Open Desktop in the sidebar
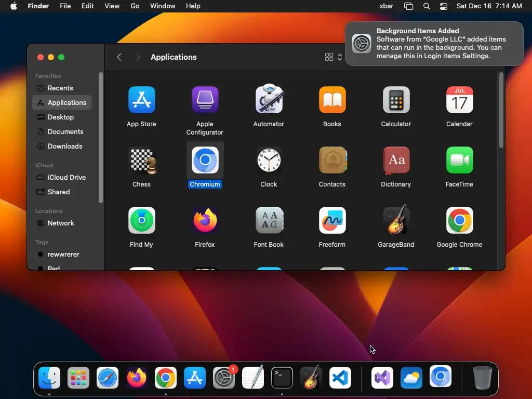The image size is (532, 399). click(x=62, y=117)
